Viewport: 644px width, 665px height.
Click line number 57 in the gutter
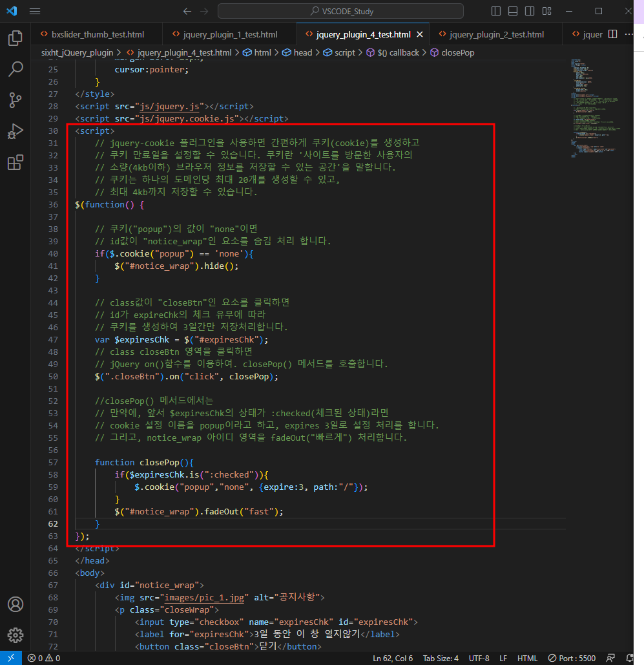(x=53, y=462)
